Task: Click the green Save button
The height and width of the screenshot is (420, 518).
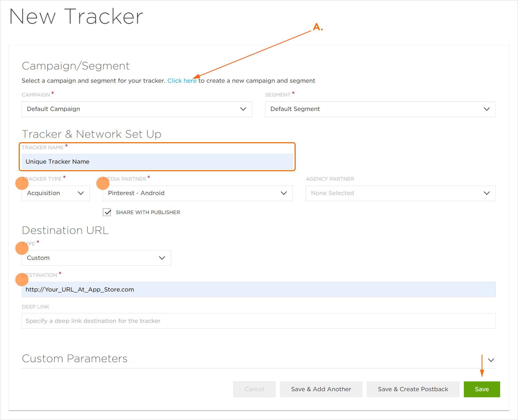Action: click(x=482, y=389)
